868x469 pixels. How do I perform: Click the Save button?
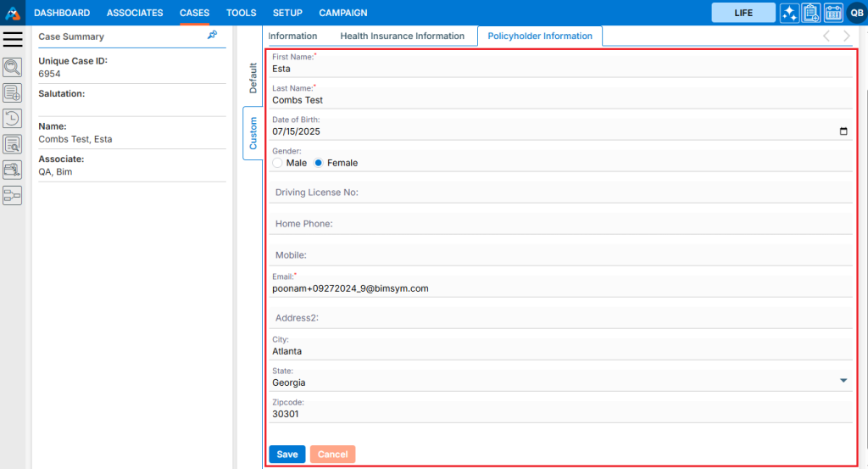pyautogui.click(x=287, y=455)
